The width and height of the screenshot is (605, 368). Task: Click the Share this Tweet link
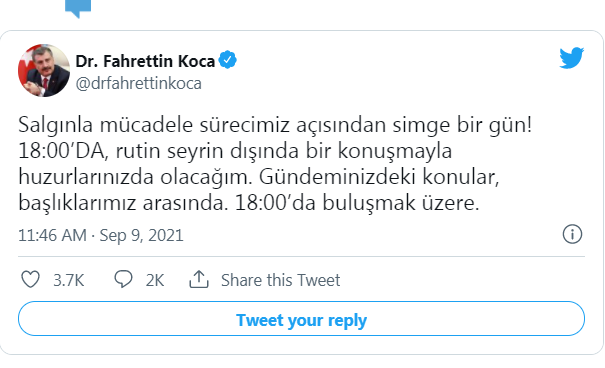coord(281,280)
